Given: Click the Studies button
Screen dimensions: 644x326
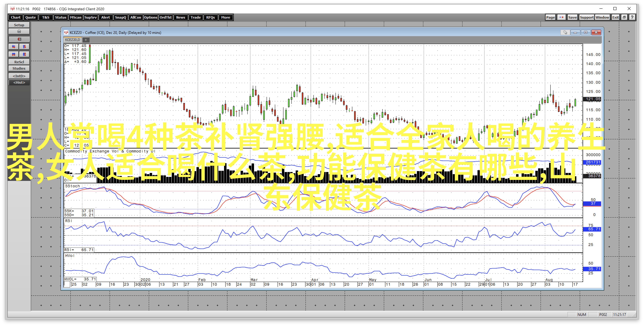Looking at the screenshot, I should tap(19, 68).
